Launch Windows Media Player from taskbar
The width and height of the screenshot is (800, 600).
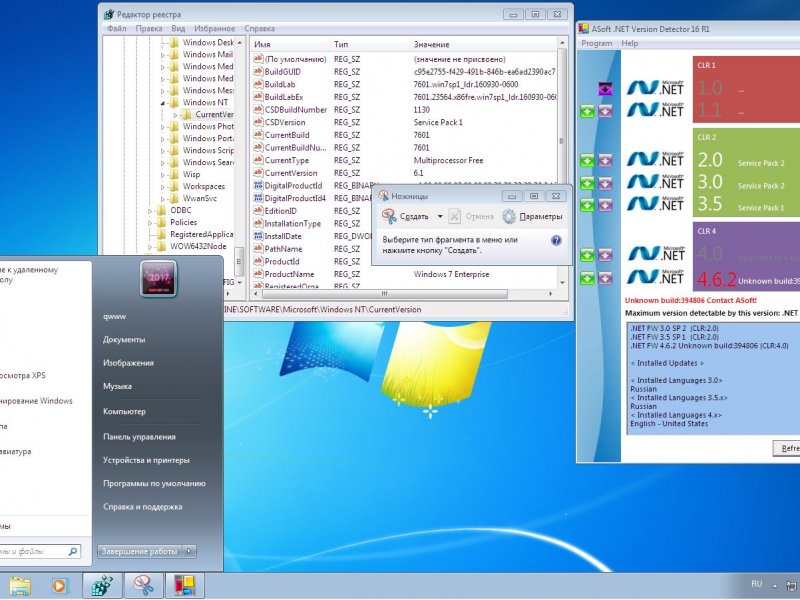coord(59,586)
